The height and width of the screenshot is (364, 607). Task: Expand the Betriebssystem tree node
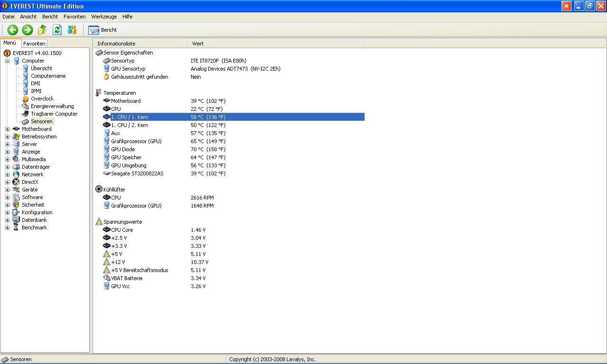coord(7,136)
